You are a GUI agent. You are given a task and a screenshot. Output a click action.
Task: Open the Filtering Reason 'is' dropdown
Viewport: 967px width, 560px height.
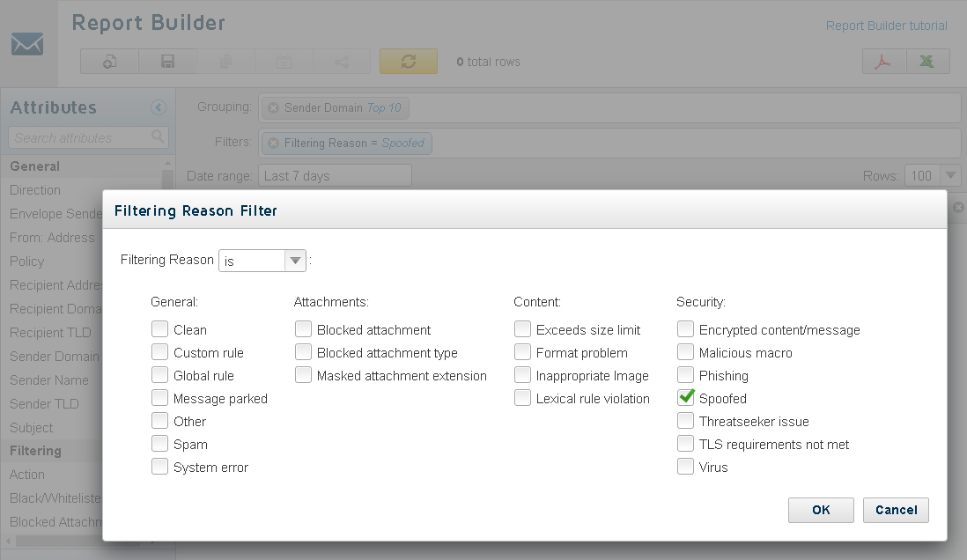pyautogui.click(x=262, y=261)
